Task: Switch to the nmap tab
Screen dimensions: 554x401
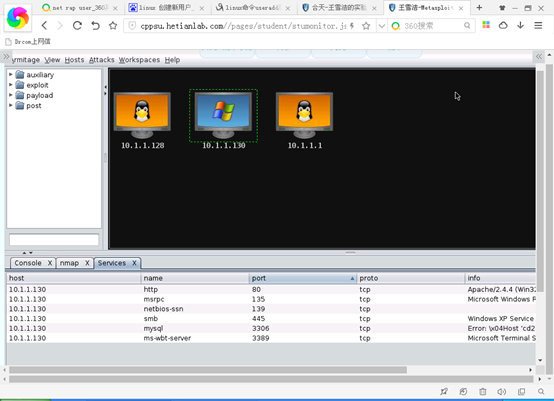Action: tap(69, 263)
